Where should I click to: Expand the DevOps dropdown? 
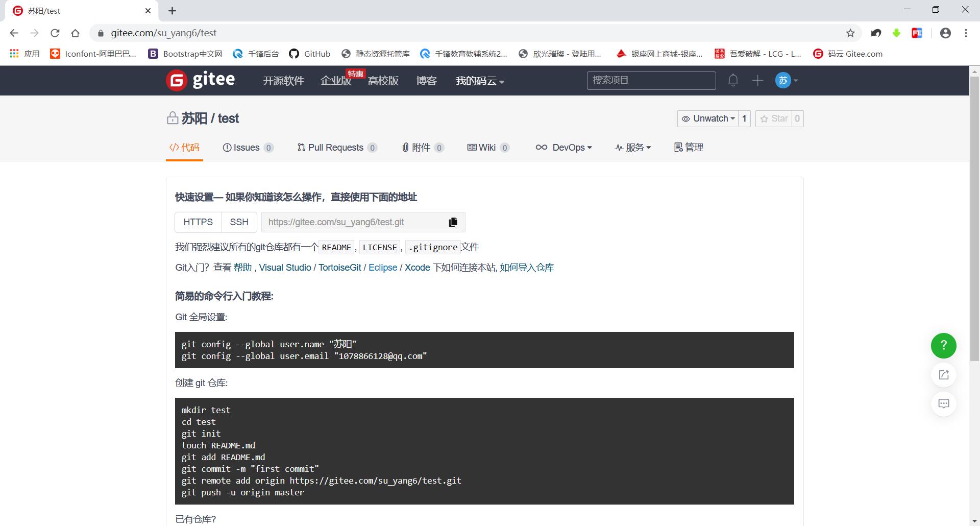(563, 148)
